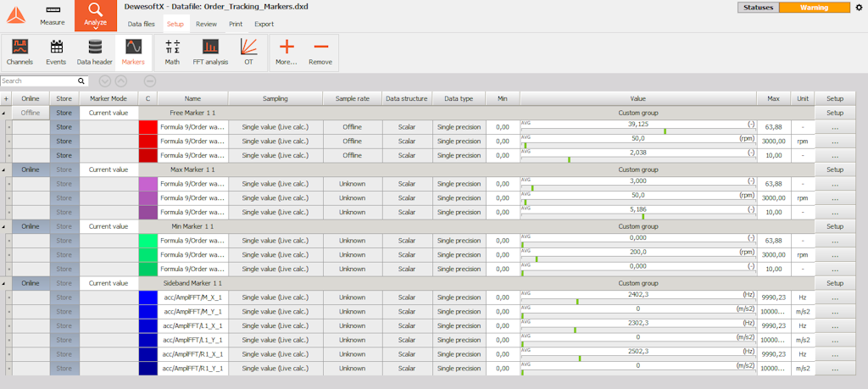Viewport: 868px width, 389px height.
Task: Collapse the Free Marker 1 1 group
Action: [x=4, y=113]
